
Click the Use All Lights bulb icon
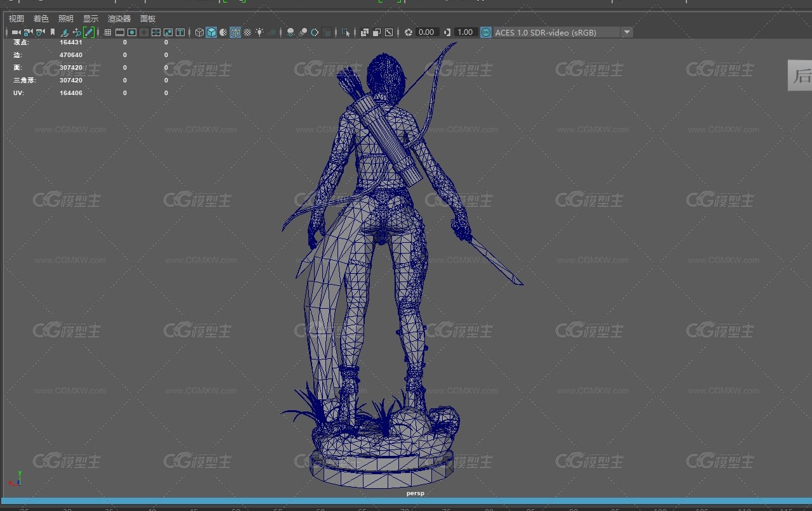[259, 32]
